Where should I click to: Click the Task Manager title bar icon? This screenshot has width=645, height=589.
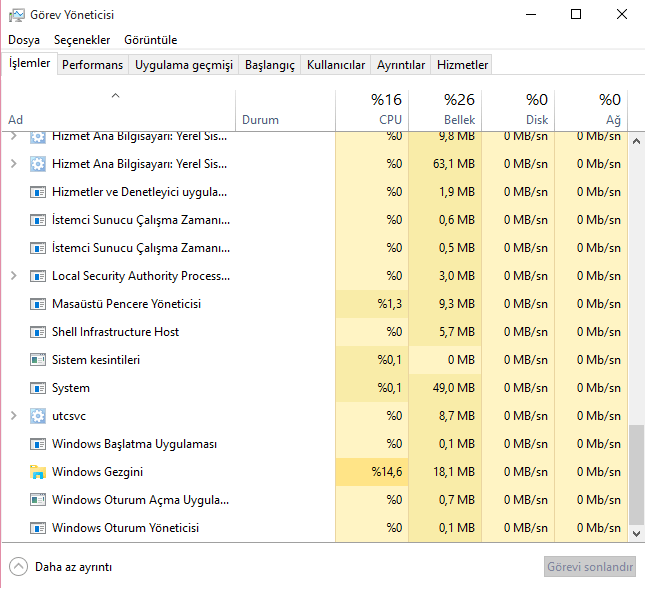coord(16,14)
